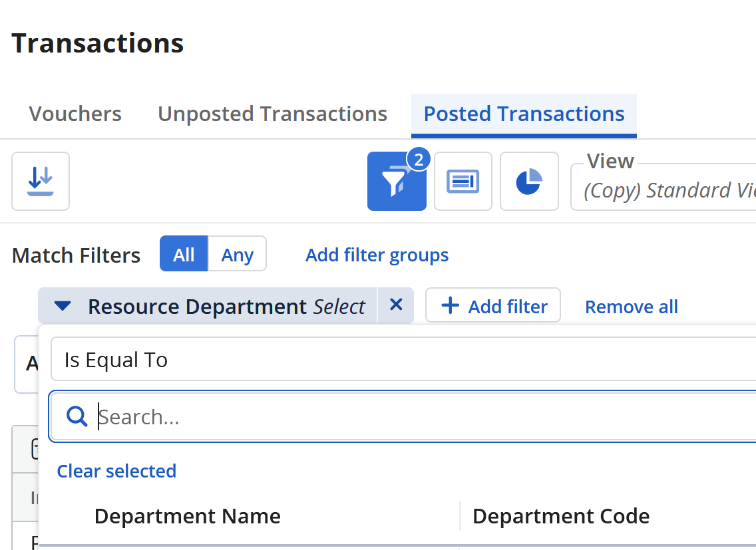756x550 pixels.
Task: Switch to the Vouchers tab
Action: click(x=75, y=114)
